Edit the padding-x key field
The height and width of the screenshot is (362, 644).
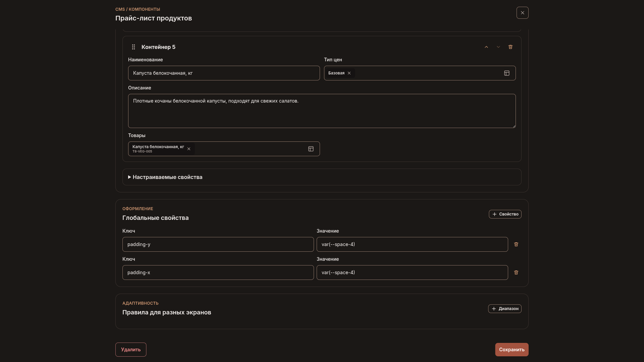218,273
